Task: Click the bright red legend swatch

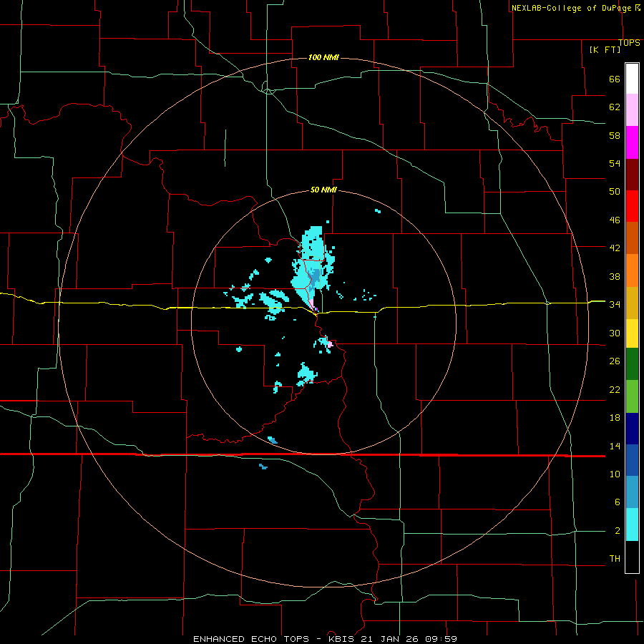Action: point(632,206)
